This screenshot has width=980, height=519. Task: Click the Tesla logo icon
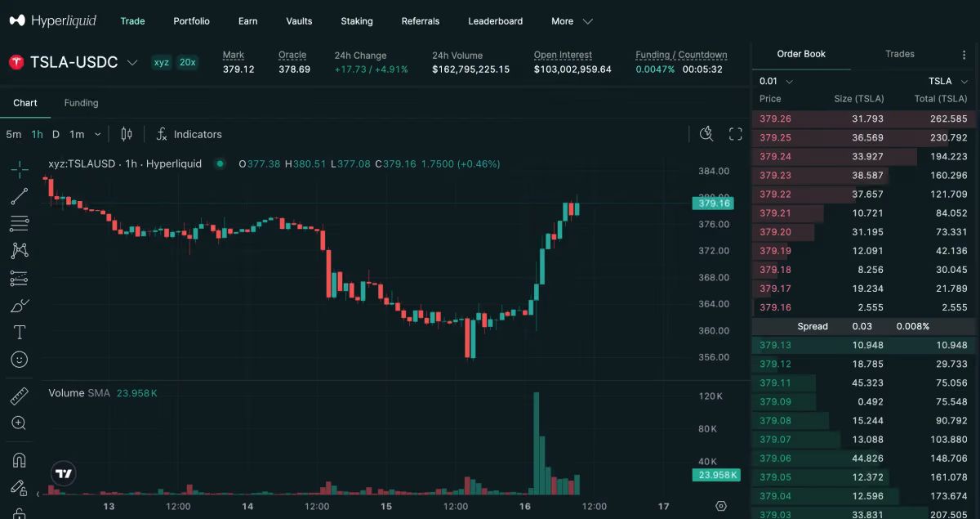point(16,63)
